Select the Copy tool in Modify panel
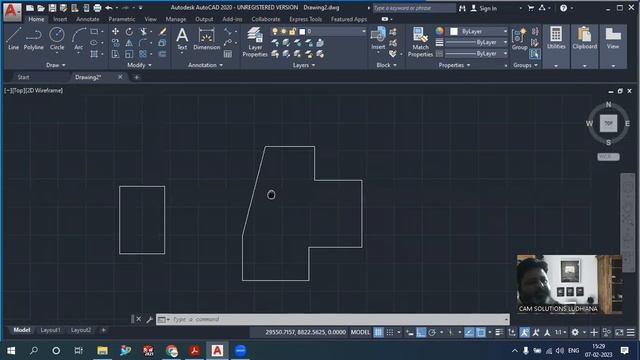 [x=116, y=42]
